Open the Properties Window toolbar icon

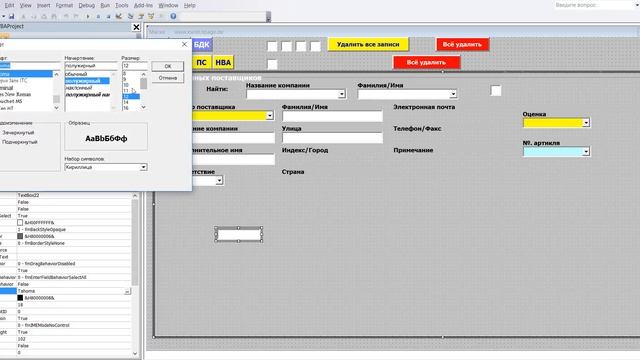141,16
